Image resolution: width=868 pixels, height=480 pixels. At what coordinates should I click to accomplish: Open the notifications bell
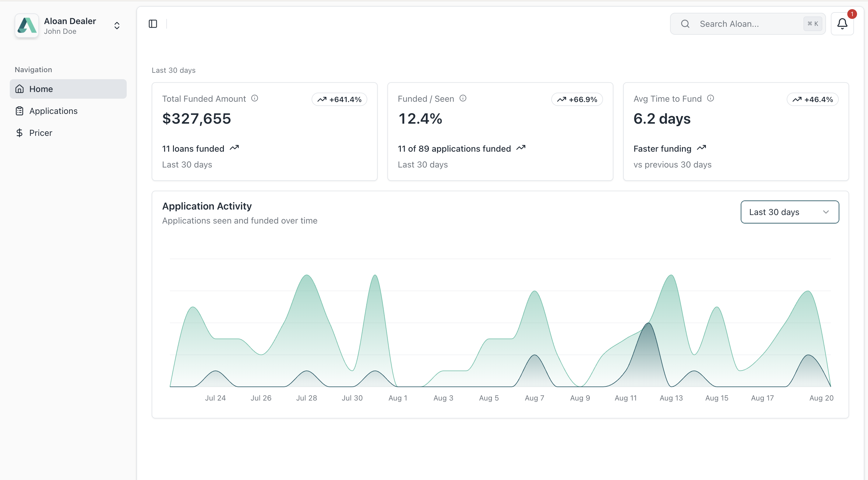pyautogui.click(x=842, y=24)
